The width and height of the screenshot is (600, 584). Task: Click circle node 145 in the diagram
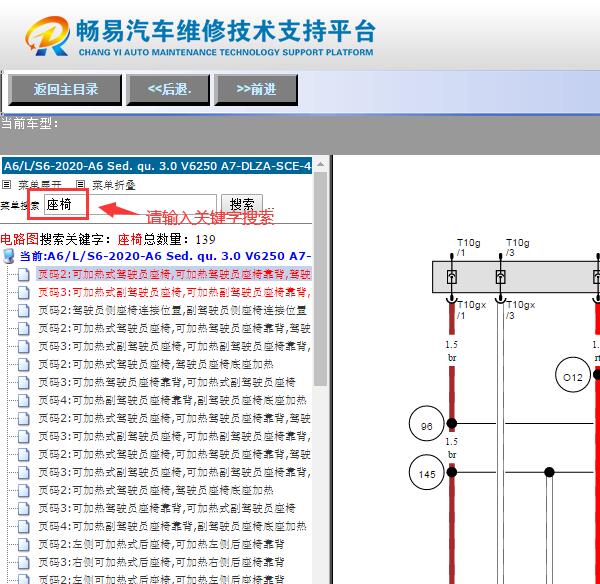point(426,473)
